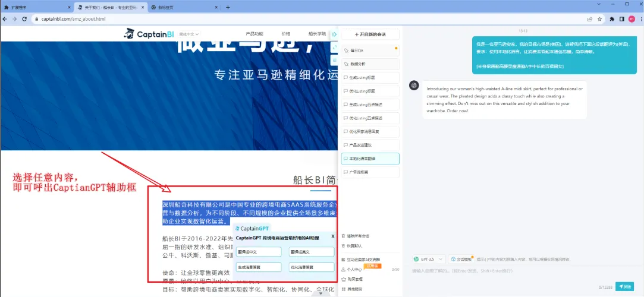Screen dimensions: 644x297
Task: Click the teal user prompt message bubble
Action: coord(553,55)
